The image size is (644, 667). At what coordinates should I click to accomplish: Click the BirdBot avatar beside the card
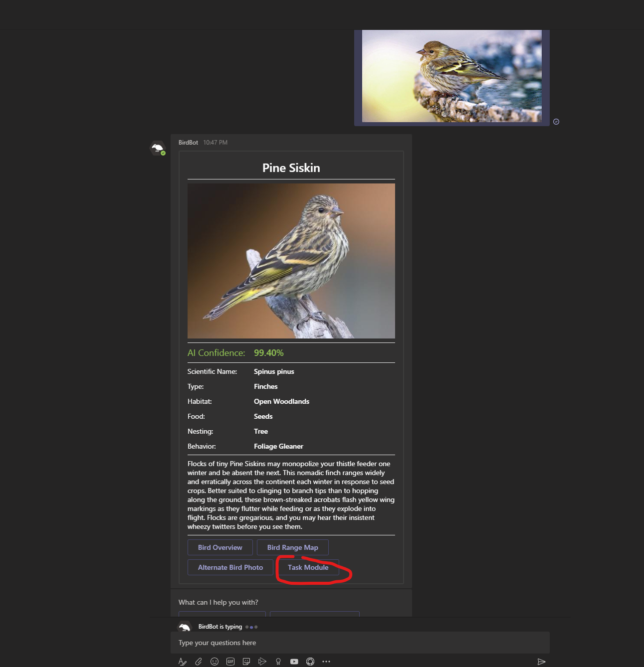(x=158, y=148)
